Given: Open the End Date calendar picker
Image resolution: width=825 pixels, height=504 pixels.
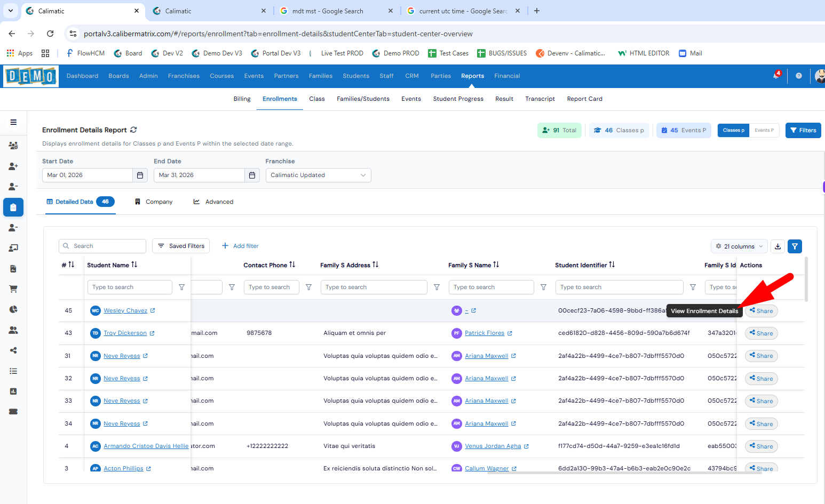Looking at the screenshot, I should (x=252, y=175).
